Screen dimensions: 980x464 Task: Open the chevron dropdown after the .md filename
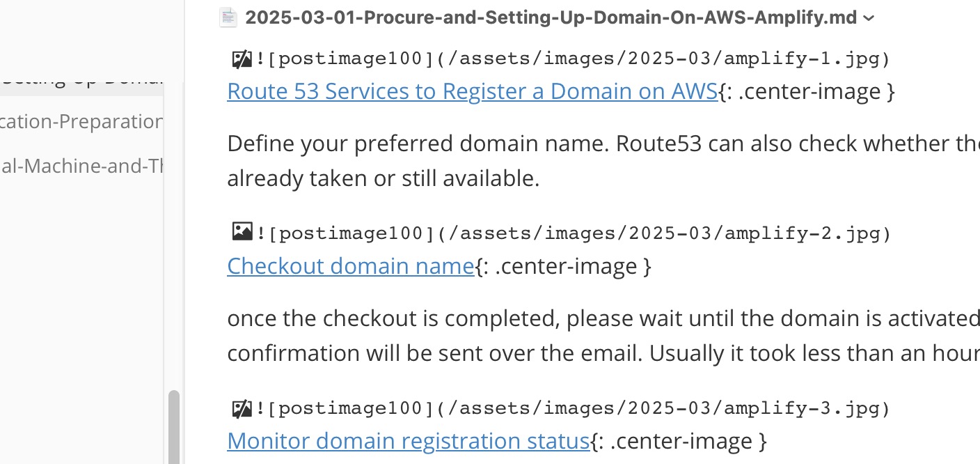pos(868,19)
